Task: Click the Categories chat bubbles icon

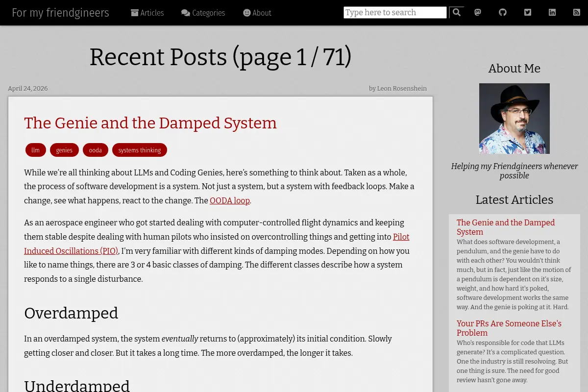Action: pos(186,13)
